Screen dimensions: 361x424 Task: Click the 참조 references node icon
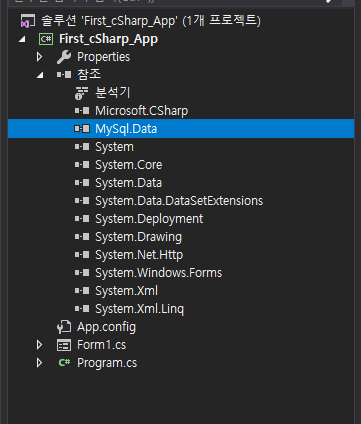point(64,75)
